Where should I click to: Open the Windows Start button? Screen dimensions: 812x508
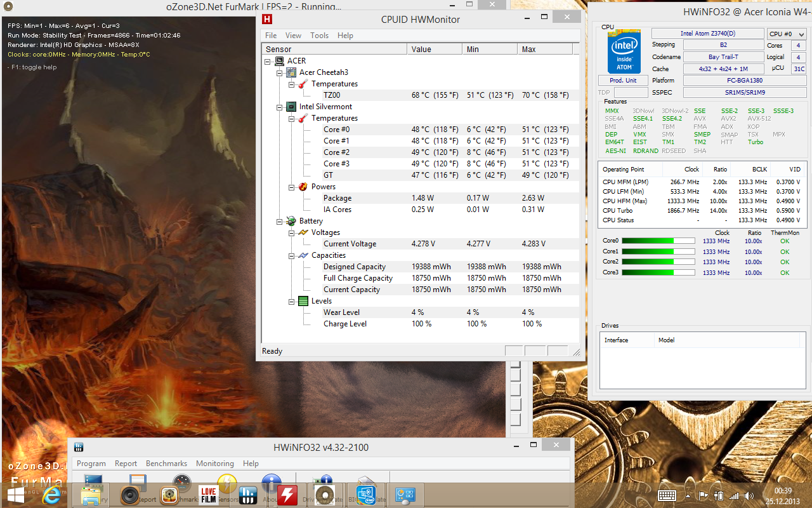pos(16,495)
